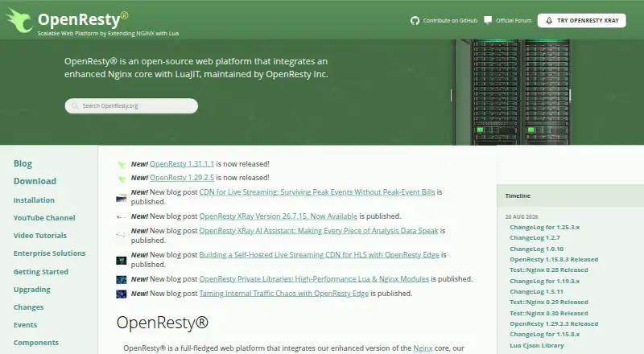This screenshot has width=644, height=354.
Task: Open the OpenResty 1.31.1.1 release link
Action: point(182,164)
